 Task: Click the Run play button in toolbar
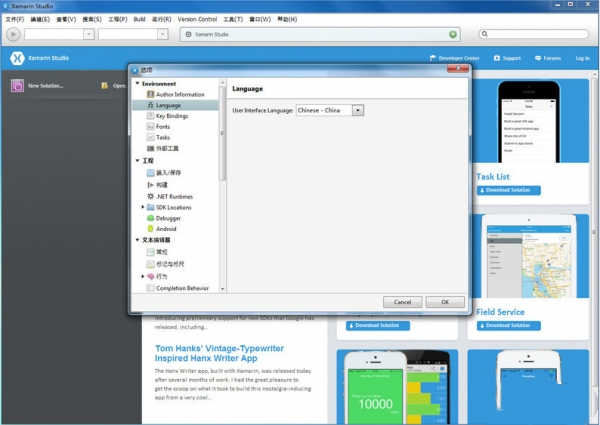pos(13,34)
